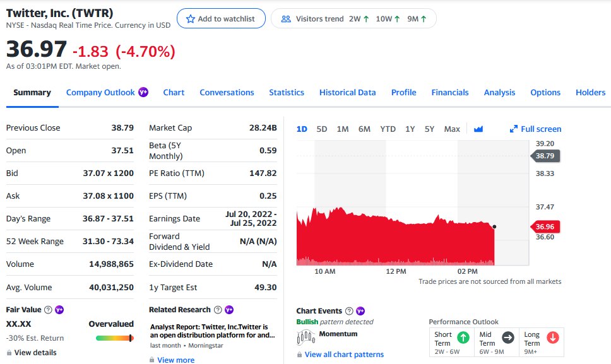
Task: Click the red Long Term down arrow
Action: (552, 338)
